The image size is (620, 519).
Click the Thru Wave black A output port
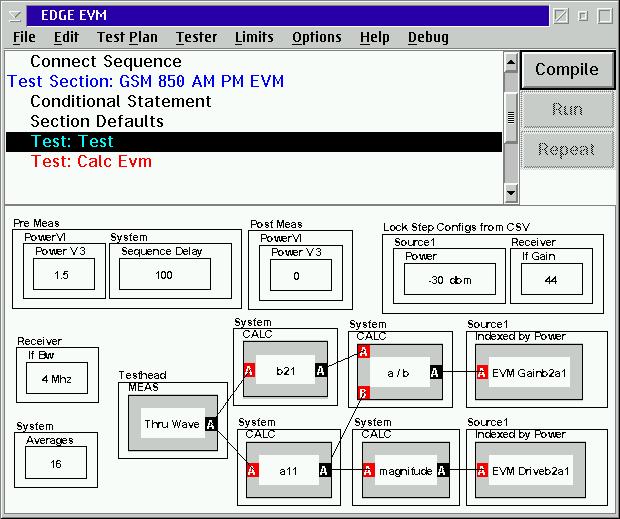click(211, 424)
